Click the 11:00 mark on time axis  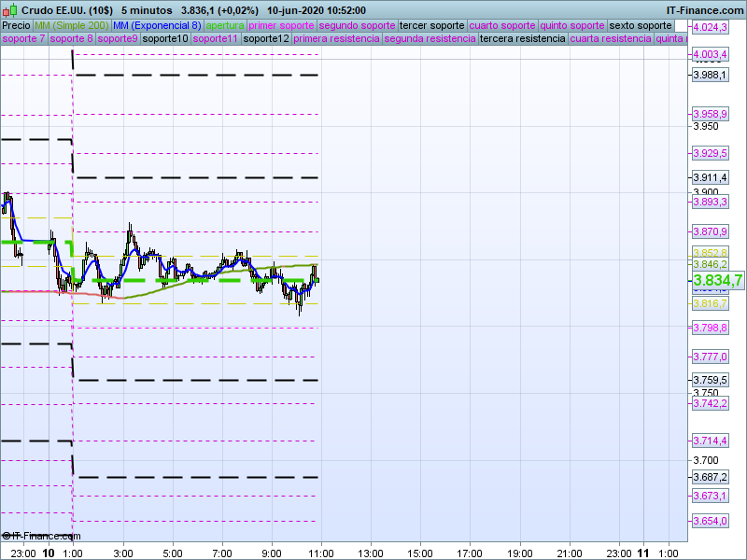point(321,553)
